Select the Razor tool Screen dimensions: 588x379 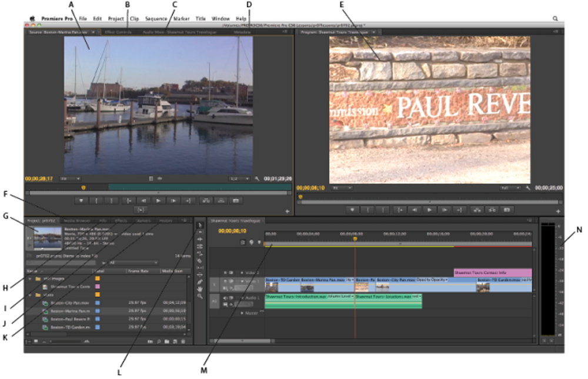(200, 260)
